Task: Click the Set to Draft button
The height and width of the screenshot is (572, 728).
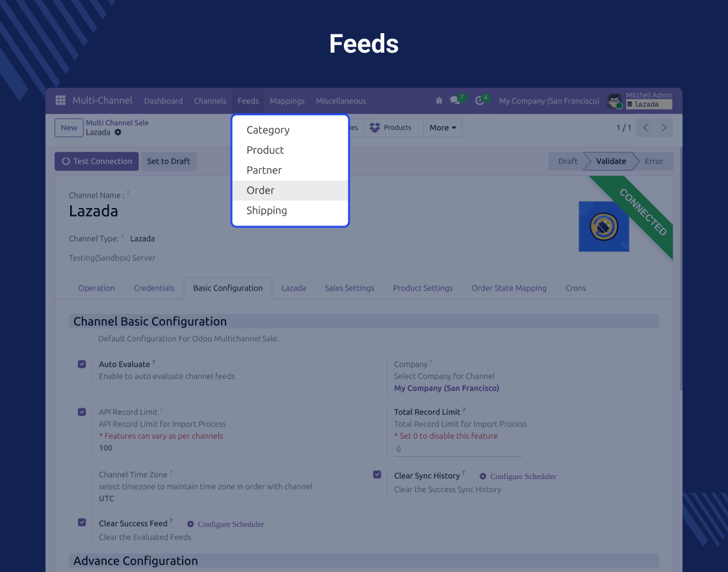Action: pyautogui.click(x=168, y=161)
